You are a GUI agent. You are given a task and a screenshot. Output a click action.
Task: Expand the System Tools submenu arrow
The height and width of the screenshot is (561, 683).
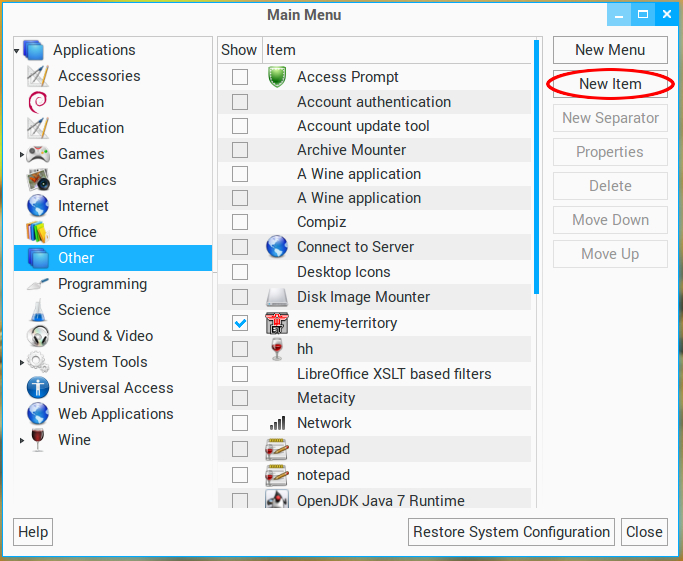(x=22, y=363)
